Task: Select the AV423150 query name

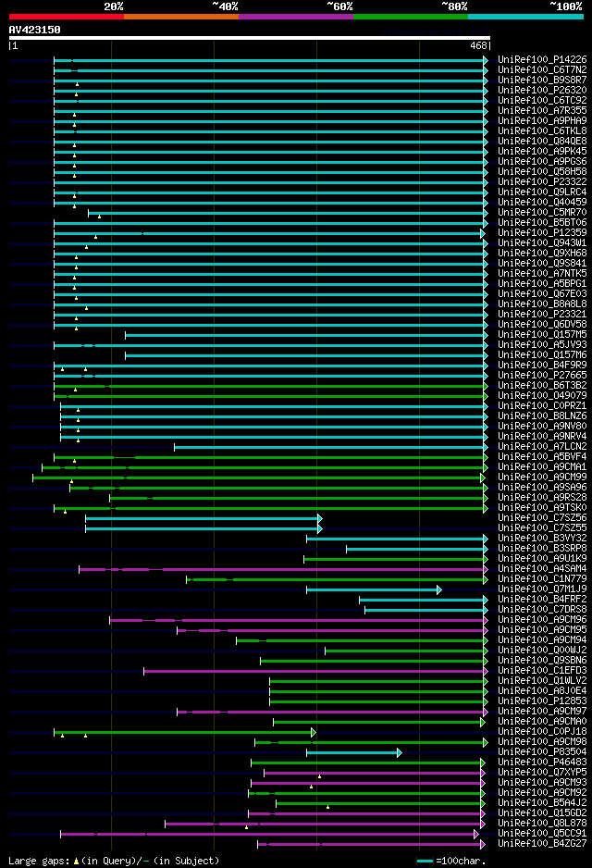Action: click(x=35, y=30)
